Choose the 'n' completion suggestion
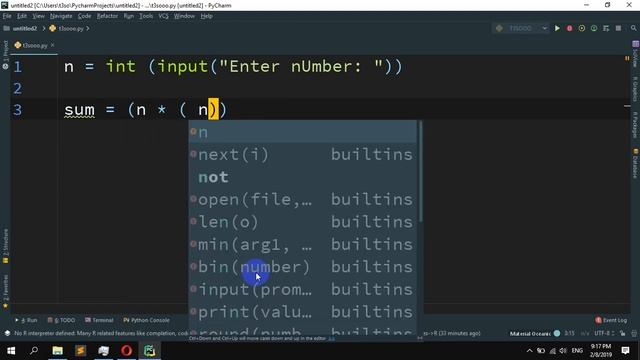This screenshot has height=360, width=640. (x=302, y=132)
